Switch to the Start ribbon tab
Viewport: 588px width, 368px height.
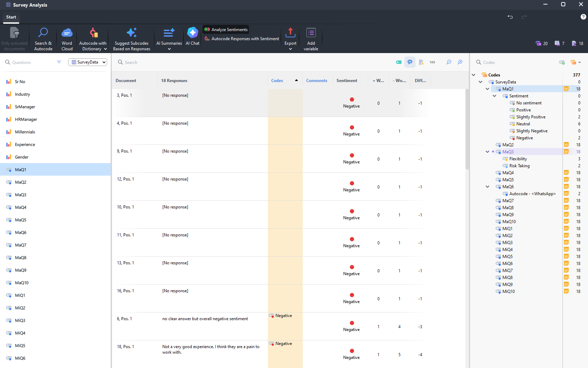click(11, 17)
